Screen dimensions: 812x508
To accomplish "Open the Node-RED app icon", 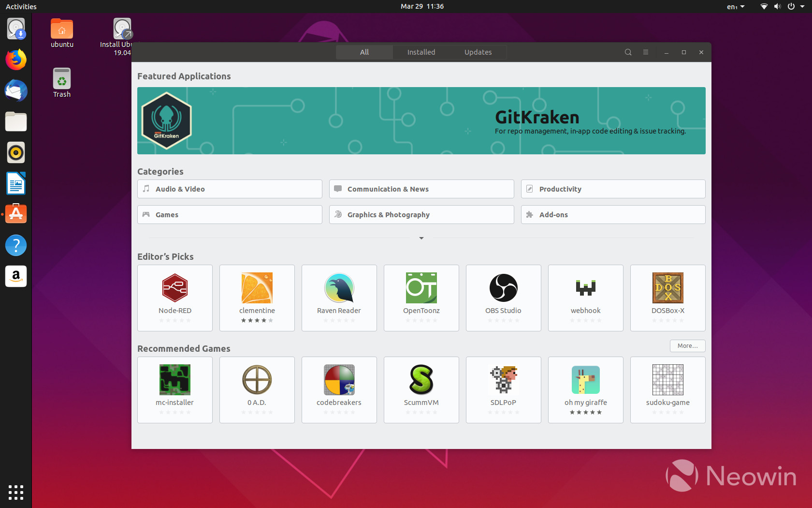I will click(x=174, y=288).
